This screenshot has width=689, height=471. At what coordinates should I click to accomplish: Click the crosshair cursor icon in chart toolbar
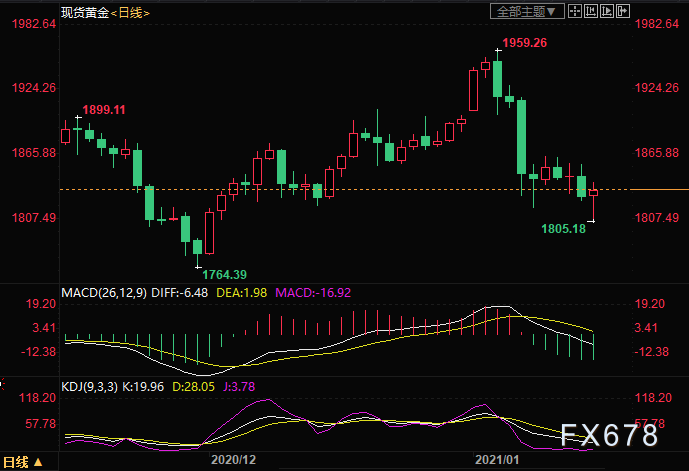(x=576, y=11)
